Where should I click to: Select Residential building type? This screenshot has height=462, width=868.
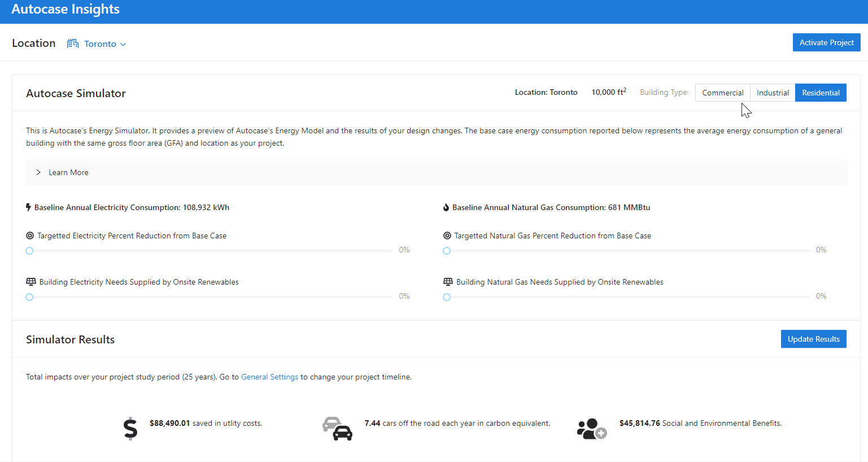tap(821, 93)
